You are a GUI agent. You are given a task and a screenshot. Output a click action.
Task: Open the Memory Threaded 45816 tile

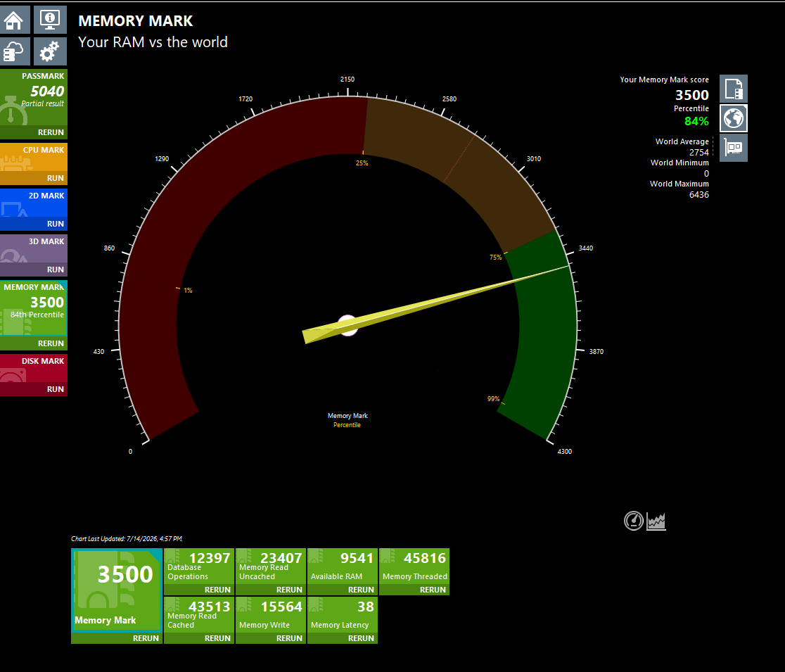coord(414,566)
